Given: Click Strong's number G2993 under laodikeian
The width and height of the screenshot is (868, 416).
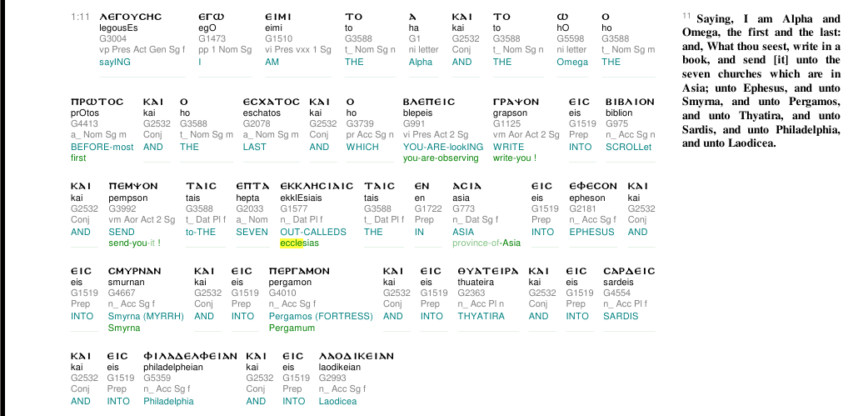Looking at the screenshot, I should (332, 378).
